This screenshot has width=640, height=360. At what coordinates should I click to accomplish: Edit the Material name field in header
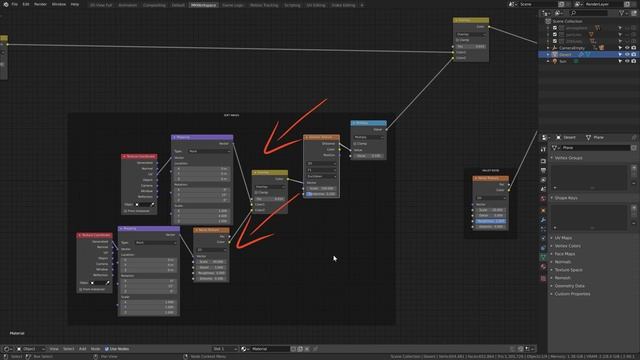270,349
